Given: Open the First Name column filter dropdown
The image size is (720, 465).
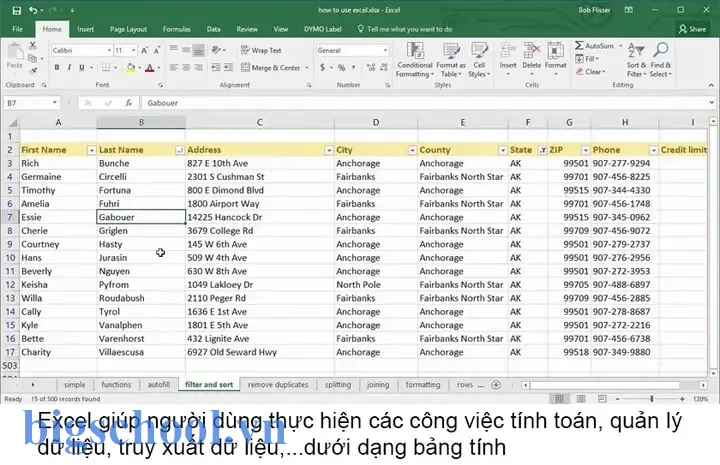Looking at the screenshot, I should click(91, 150).
